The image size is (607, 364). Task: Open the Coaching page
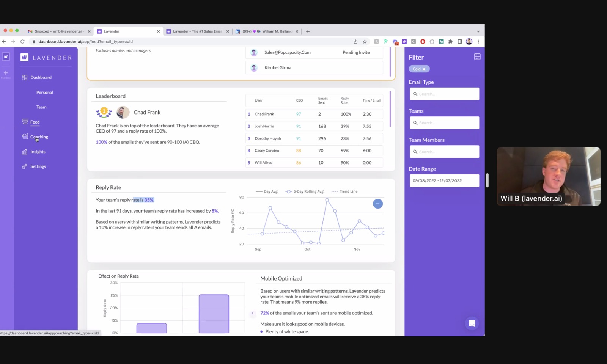35,137
